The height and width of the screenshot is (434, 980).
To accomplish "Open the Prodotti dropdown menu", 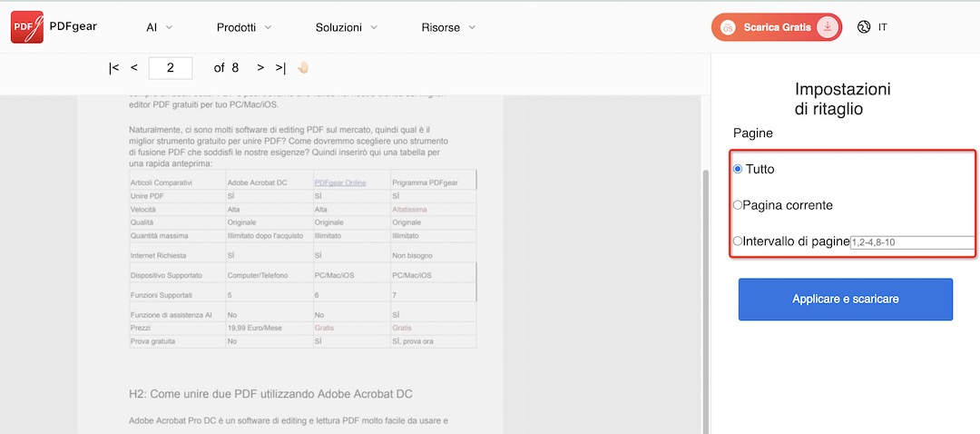I will 243,27.
